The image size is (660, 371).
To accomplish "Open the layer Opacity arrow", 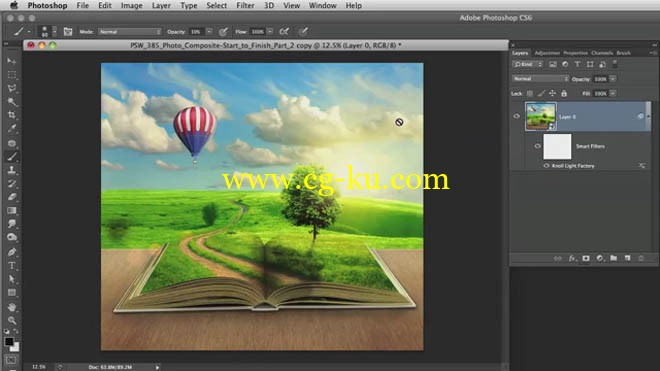I will click(x=613, y=79).
